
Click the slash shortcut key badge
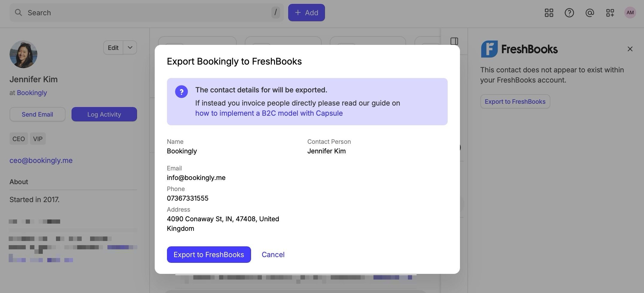pyautogui.click(x=276, y=13)
